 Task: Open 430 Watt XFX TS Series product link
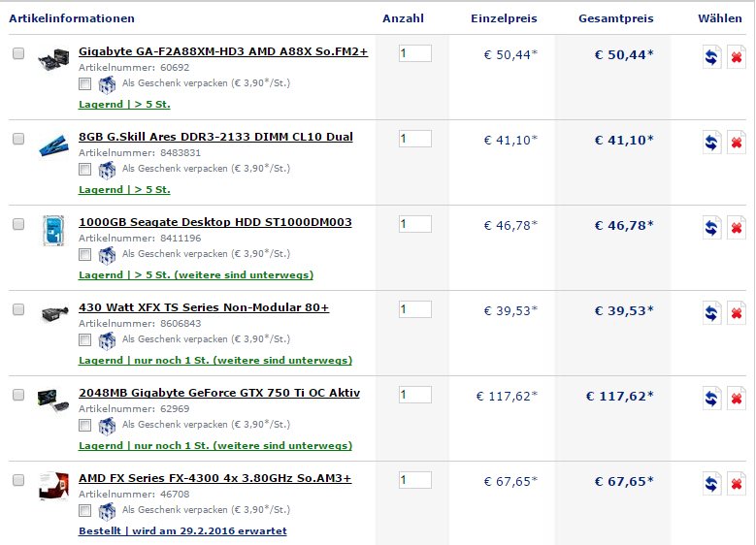[x=204, y=307]
